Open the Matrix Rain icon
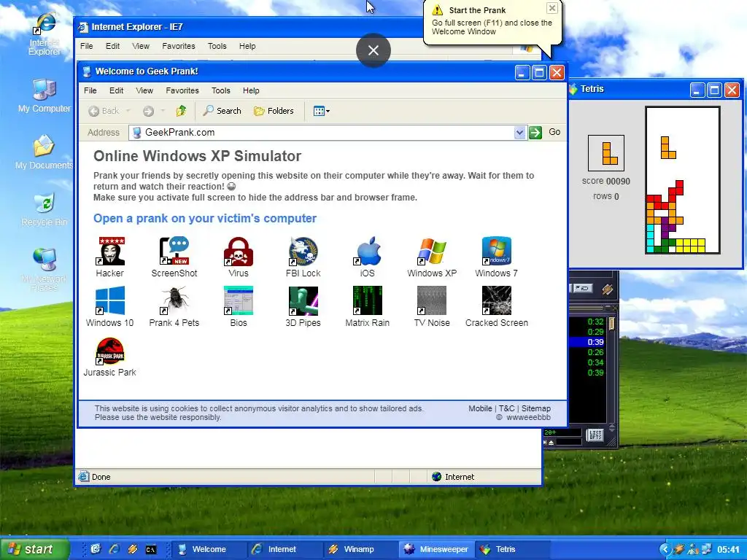The width and height of the screenshot is (747, 560). [368, 307]
